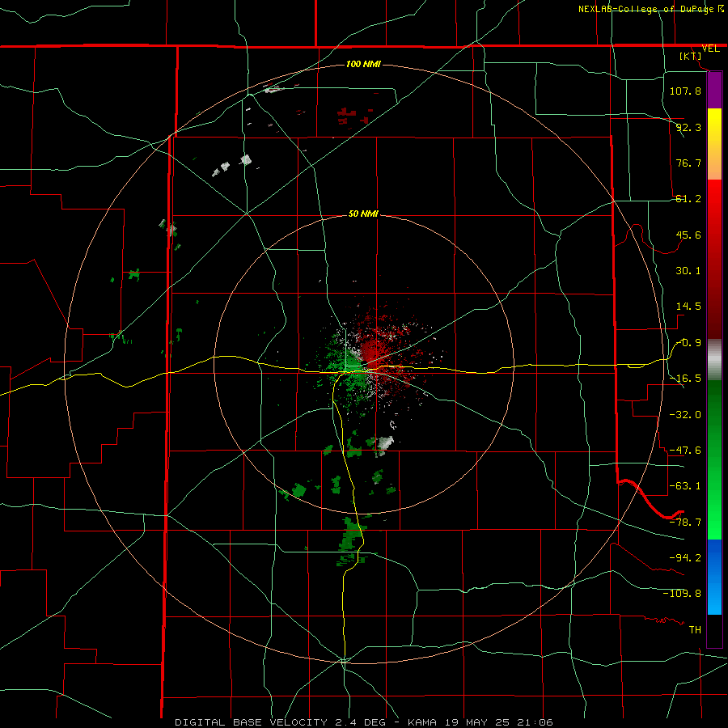Click the 76.7 legend value

[688, 163]
